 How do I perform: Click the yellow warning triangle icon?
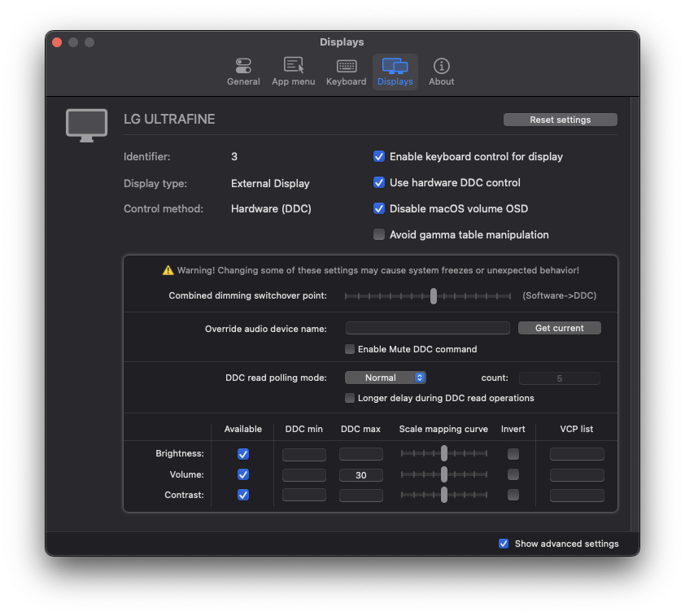[x=168, y=270]
